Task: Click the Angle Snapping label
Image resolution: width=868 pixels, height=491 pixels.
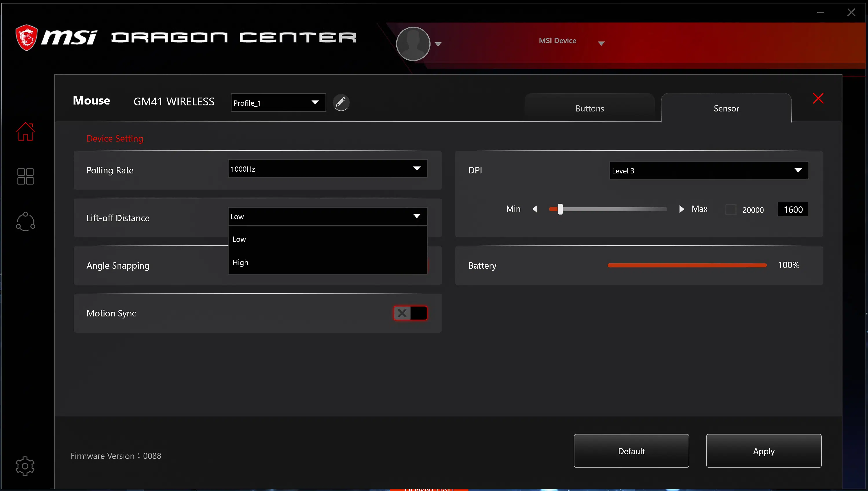Action: click(x=118, y=266)
